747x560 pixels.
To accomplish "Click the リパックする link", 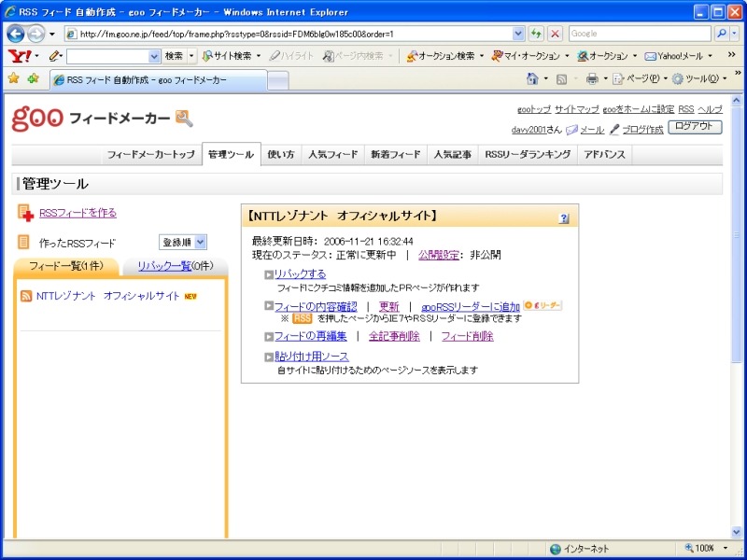I will click(300, 273).
